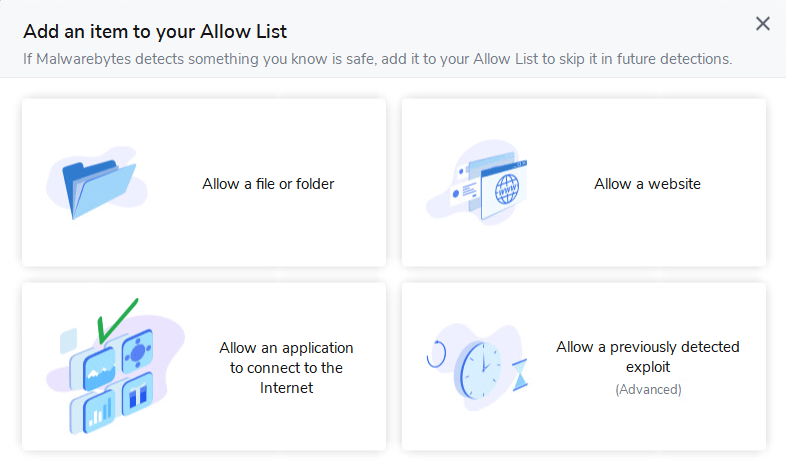Click the "Add an item to your Allow List" heading
Image resolution: width=786 pixels, height=469 pixels.
pyautogui.click(x=155, y=31)
